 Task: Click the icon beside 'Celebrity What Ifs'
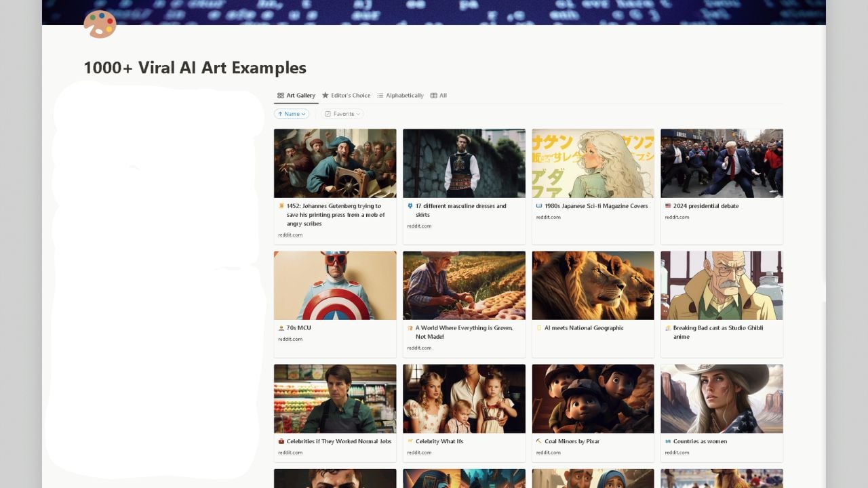click(410, 441)
